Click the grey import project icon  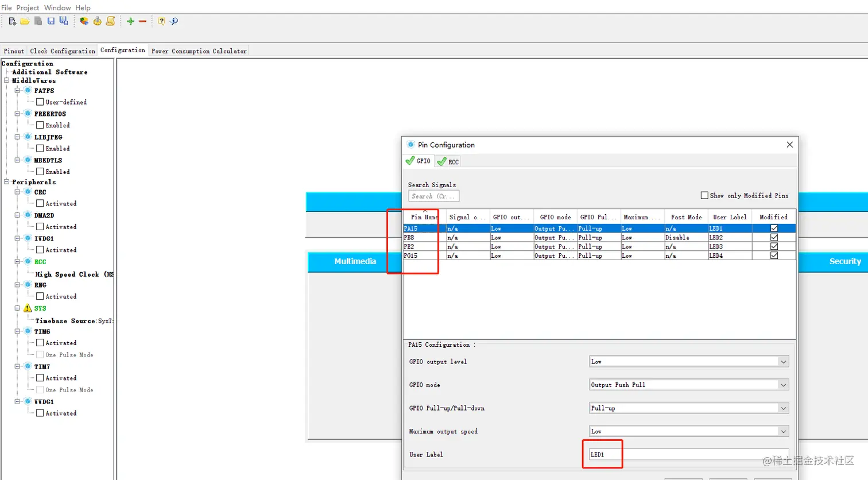pyautogui.click(x=38, y=21)
